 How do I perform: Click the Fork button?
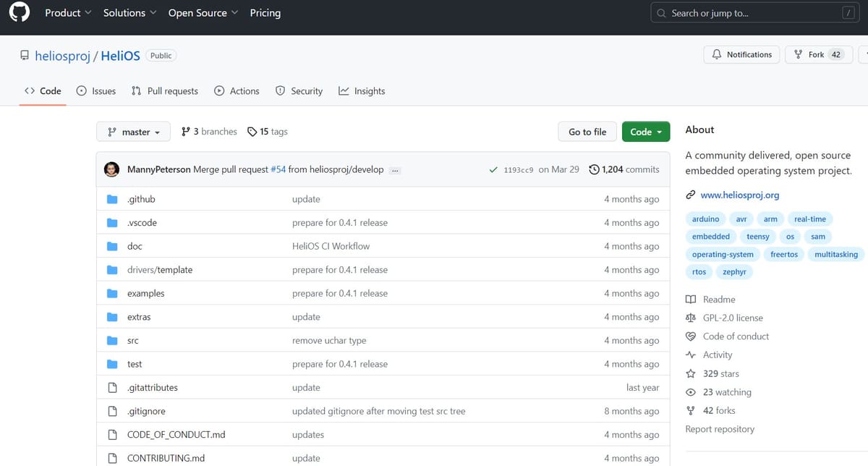[817, 54]
